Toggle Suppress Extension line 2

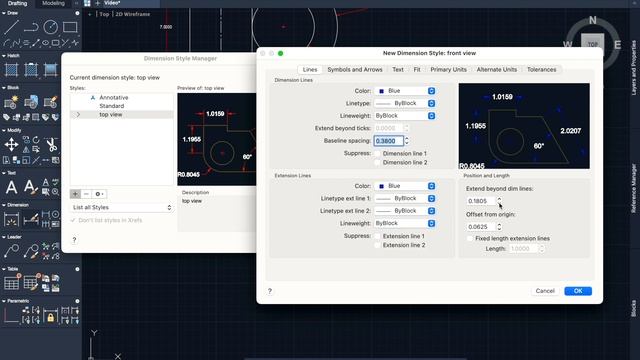pyautogui.click(x=377, y=245)
